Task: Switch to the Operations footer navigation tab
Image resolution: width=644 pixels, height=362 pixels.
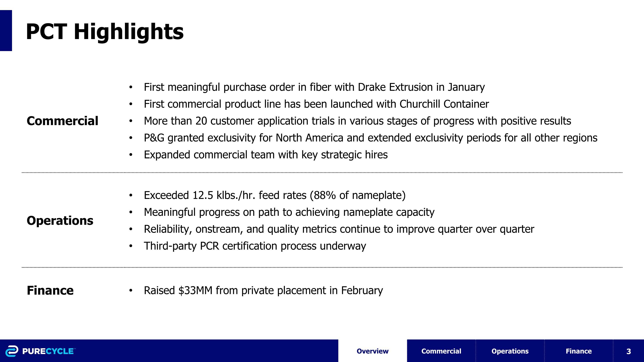Action: click(x=510, y=351)
